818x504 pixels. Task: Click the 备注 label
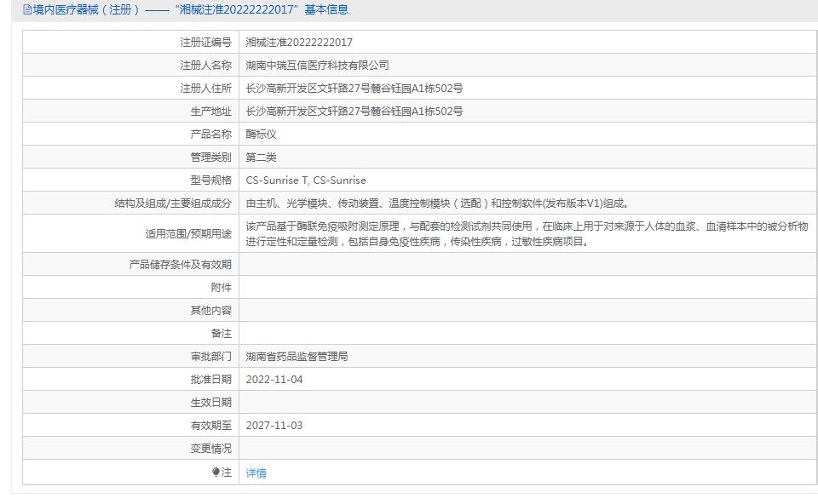coord(222,333)
